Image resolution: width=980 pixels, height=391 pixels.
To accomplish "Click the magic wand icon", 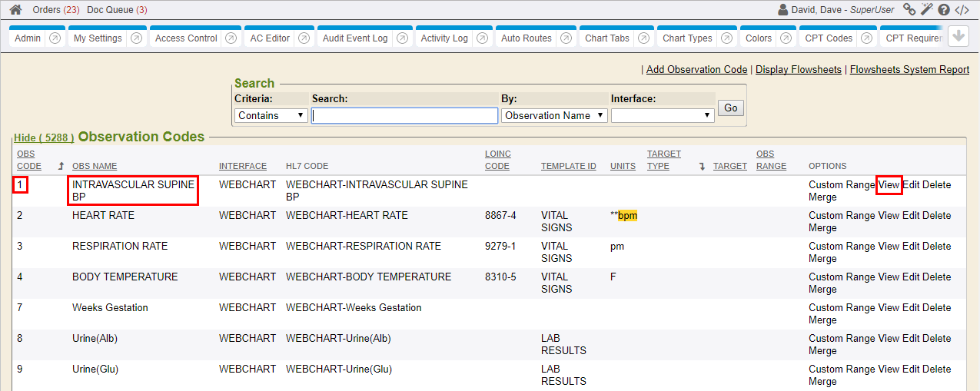I will pos(927,10).
